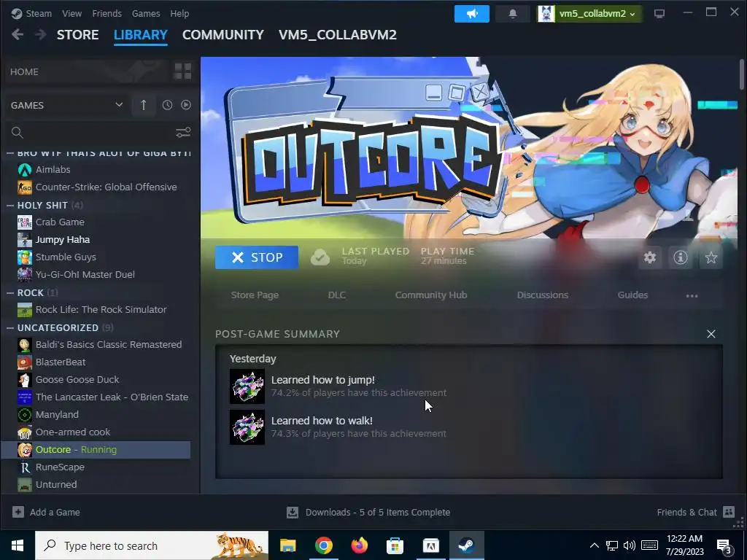This screenshot has height=560, width=747.
Task: Open Firefox from the Windows taskbar
Action: click(359, 545)
